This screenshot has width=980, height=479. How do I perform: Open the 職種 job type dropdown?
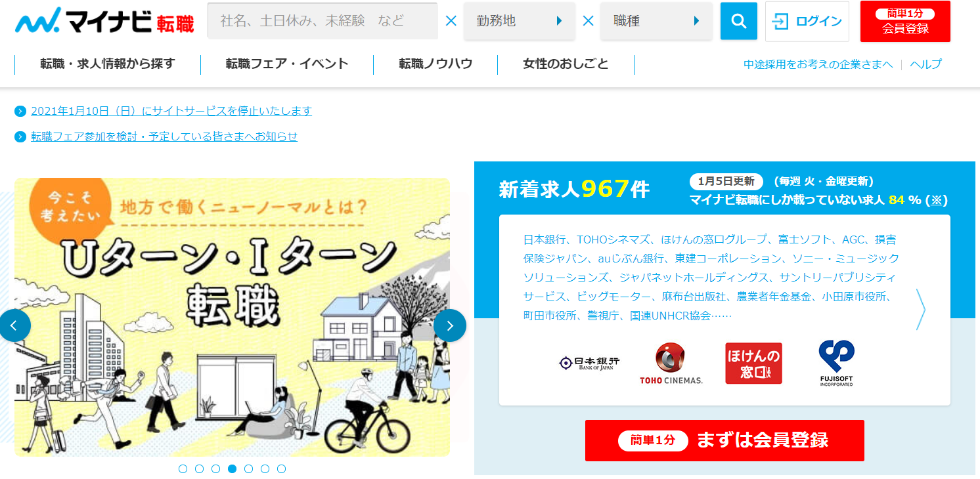click(x=656, y=21)
